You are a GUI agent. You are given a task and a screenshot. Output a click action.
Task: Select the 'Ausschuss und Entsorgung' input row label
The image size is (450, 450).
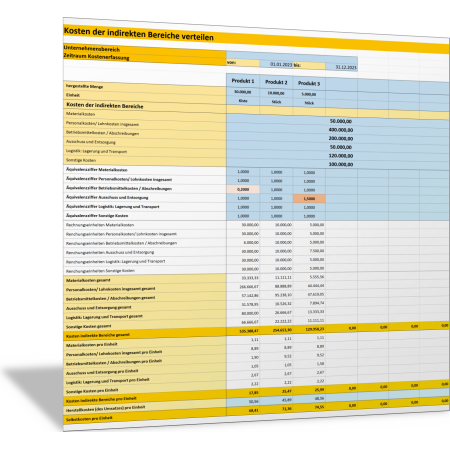[91, 142]
